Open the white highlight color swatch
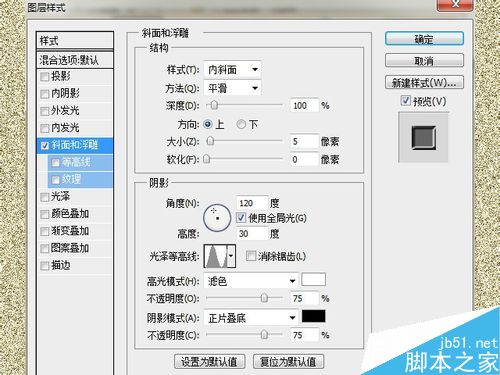 313,279
